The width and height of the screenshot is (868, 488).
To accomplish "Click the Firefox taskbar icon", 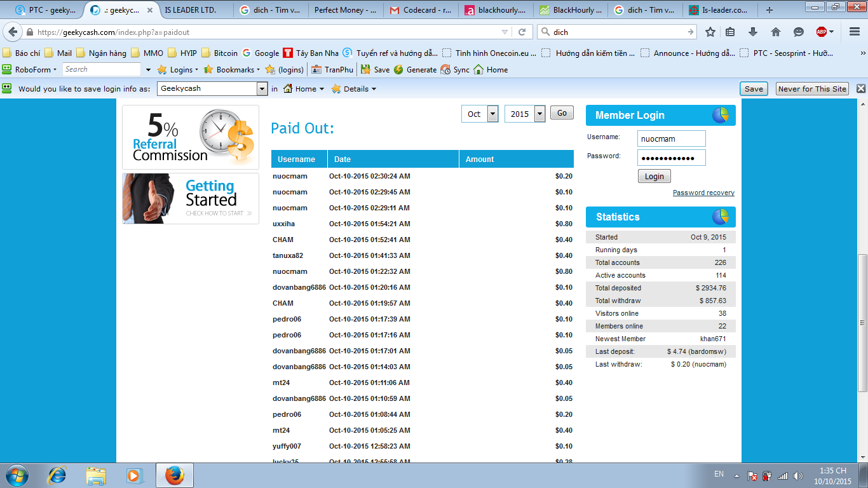I will coord(174,475).
